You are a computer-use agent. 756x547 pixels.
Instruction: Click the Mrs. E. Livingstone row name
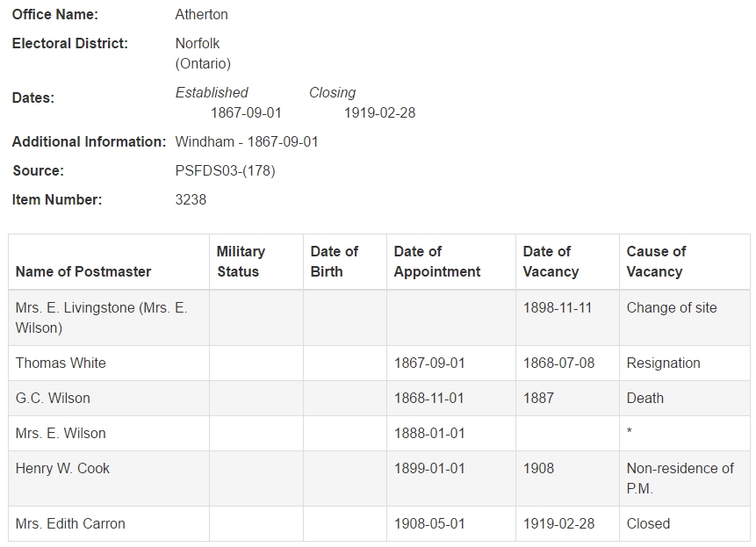[101, 318]
